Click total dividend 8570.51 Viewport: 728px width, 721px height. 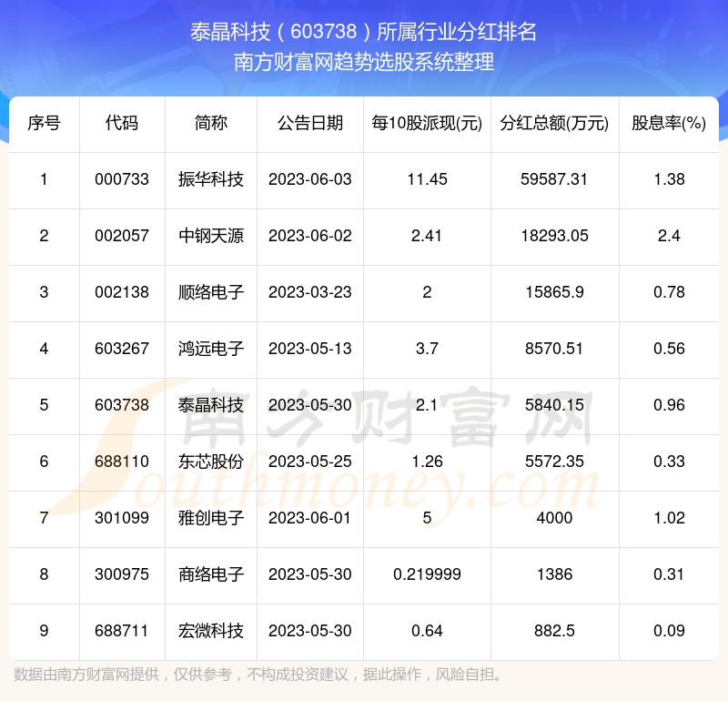[554, 349]
